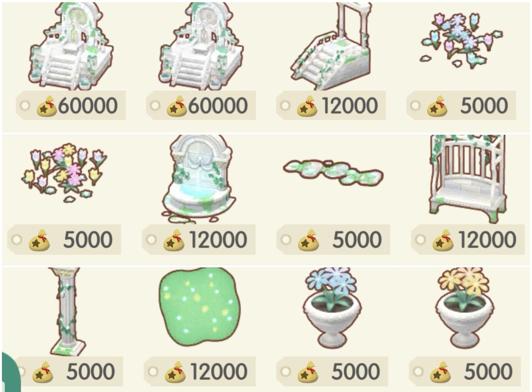The image size is (532, 392).
Task: Select the white arched staircase with pillars
Action: click(330, 46)
